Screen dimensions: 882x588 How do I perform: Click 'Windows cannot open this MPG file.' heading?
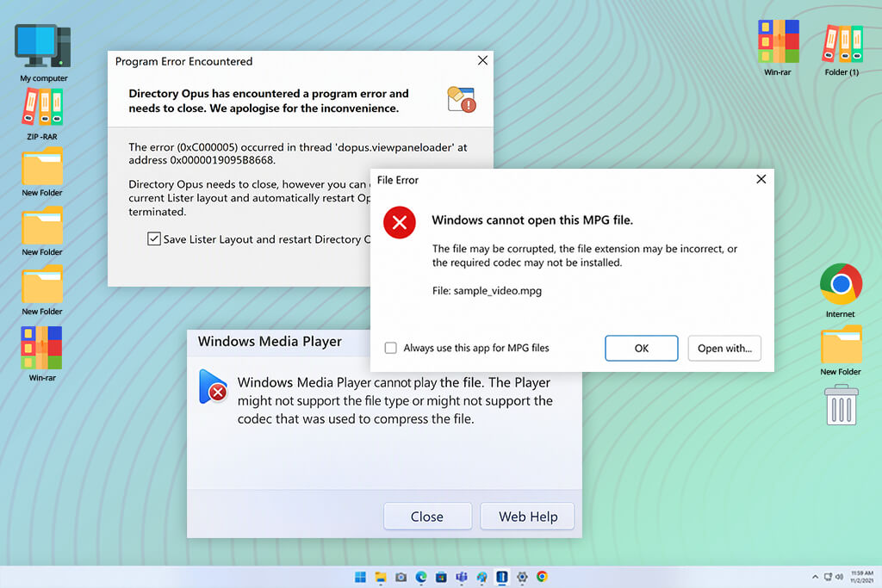(532, 220)
